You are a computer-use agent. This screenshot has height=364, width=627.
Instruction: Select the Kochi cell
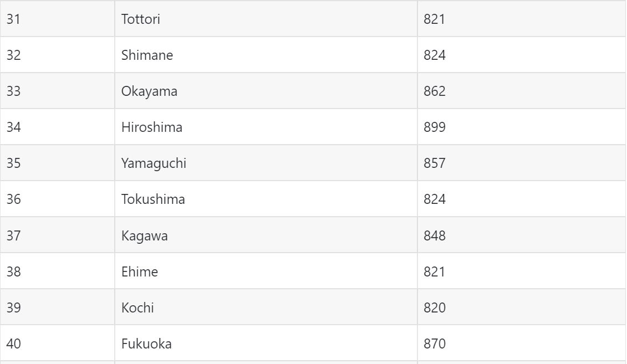coord(266,307)
